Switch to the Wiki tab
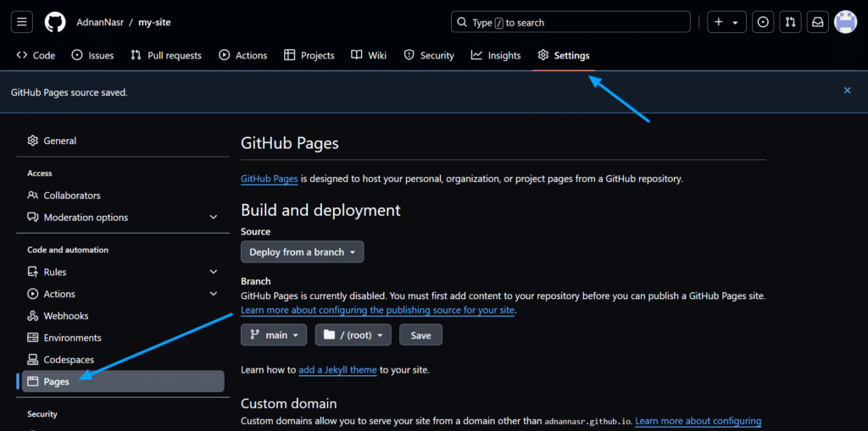Screen dimensions: 868x431 369,55
